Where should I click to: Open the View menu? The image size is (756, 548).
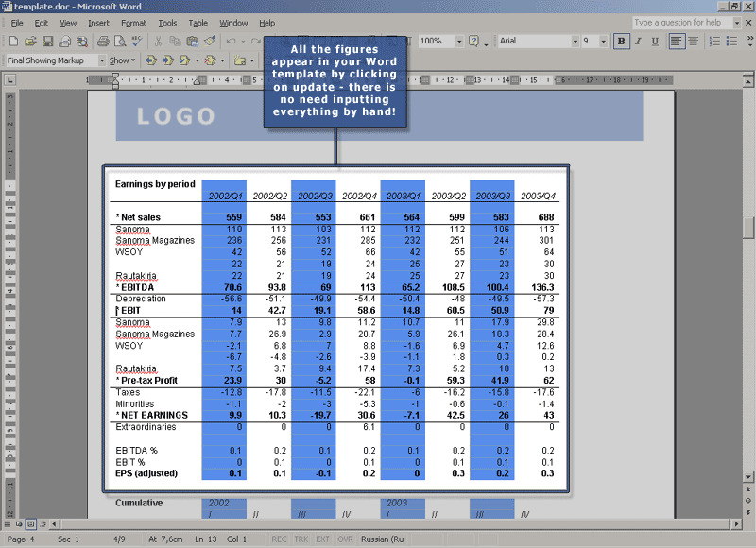(68, 23)
